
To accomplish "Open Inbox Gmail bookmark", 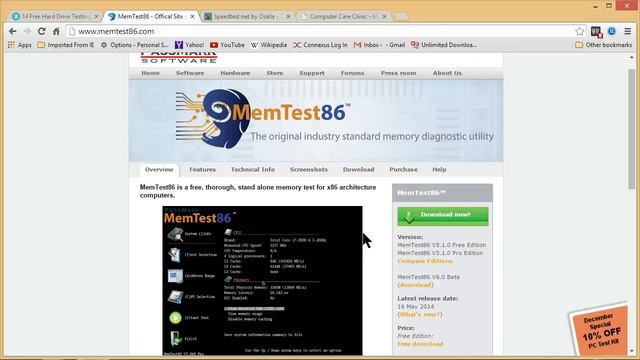I will (x=379, y=45).
